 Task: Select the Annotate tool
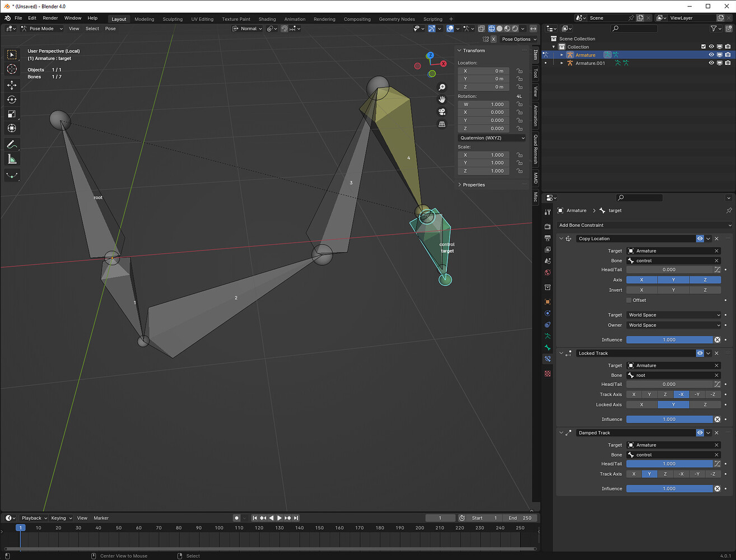[x=12, y=144]
